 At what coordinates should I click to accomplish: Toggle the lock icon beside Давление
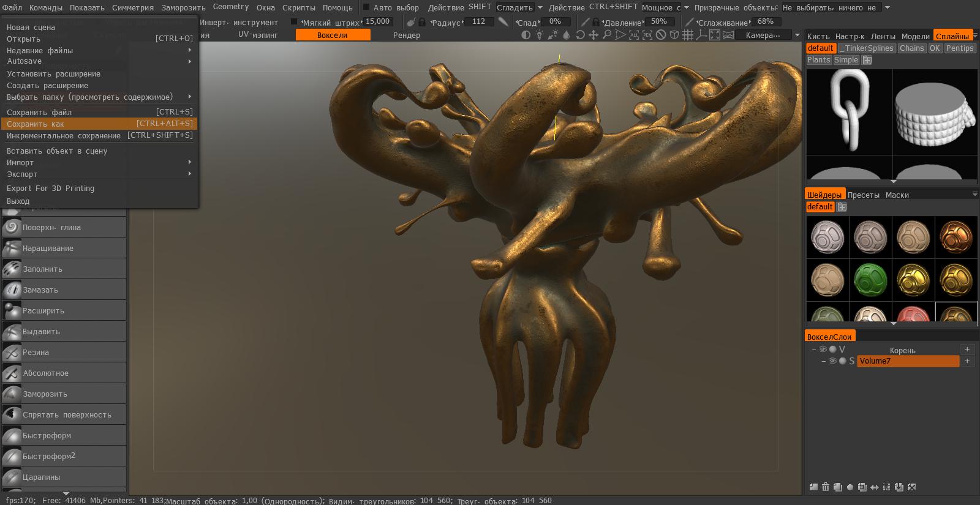click(595, 22)
